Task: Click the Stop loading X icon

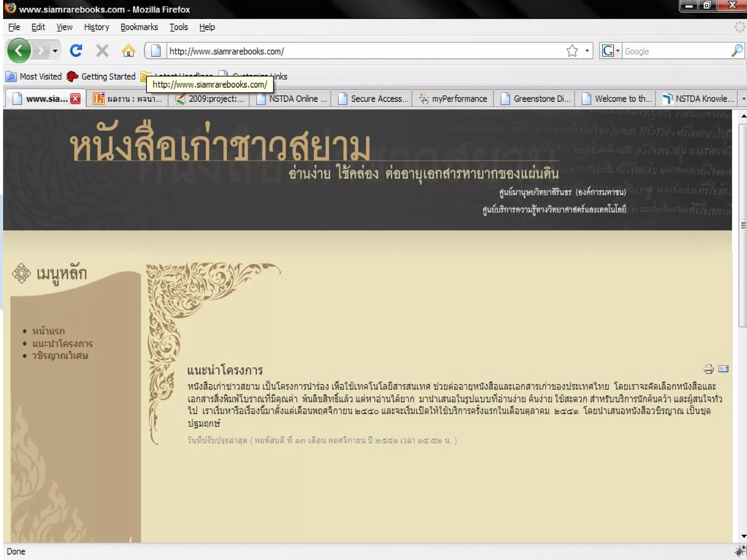Action: 102,51
